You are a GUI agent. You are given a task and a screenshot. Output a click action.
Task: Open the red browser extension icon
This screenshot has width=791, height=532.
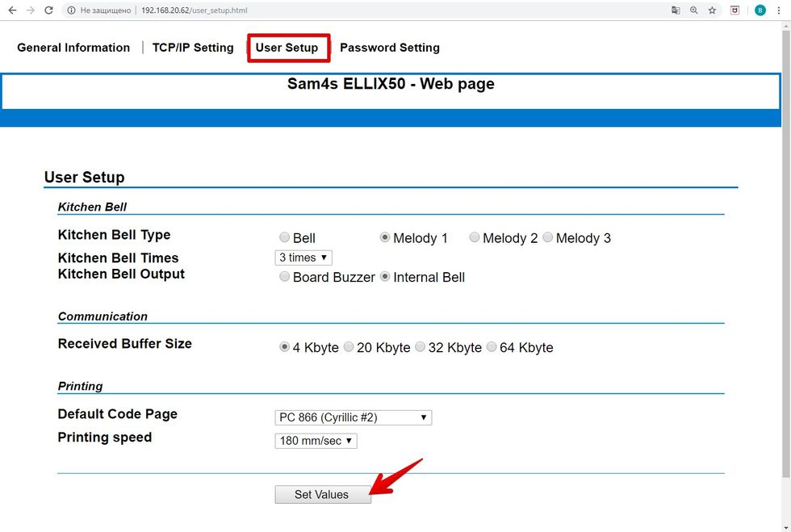coord(735,10)
